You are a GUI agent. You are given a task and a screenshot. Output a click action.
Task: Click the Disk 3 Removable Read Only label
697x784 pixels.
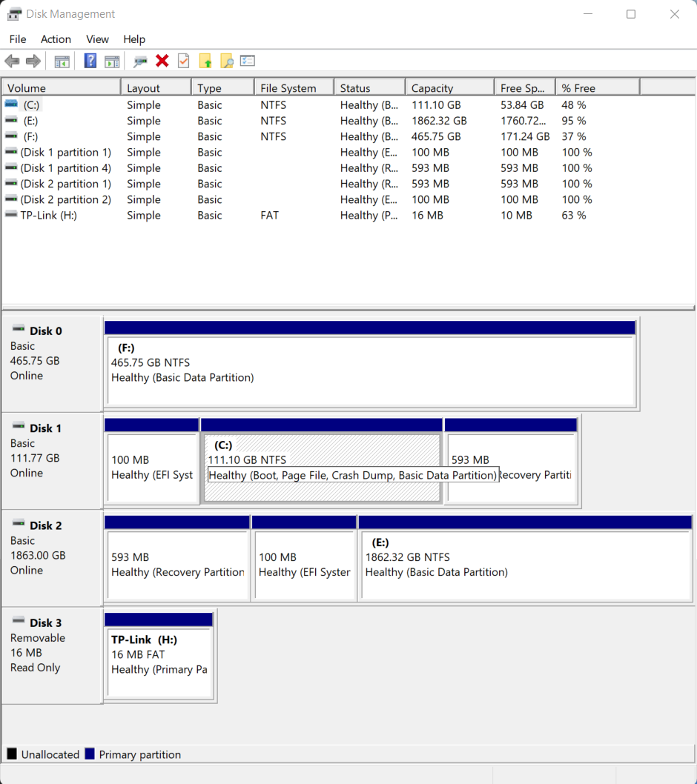(x=52, y=656)
